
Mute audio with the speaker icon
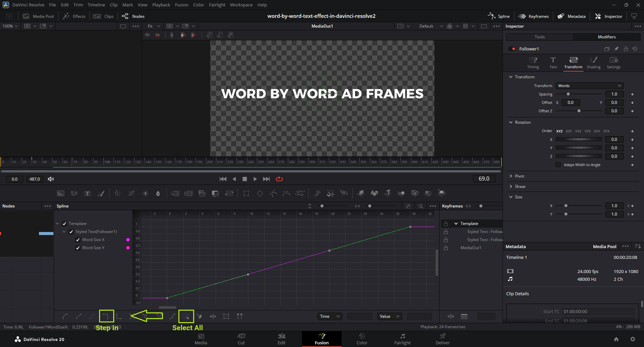pyautogui.click(x=51, y=179)
